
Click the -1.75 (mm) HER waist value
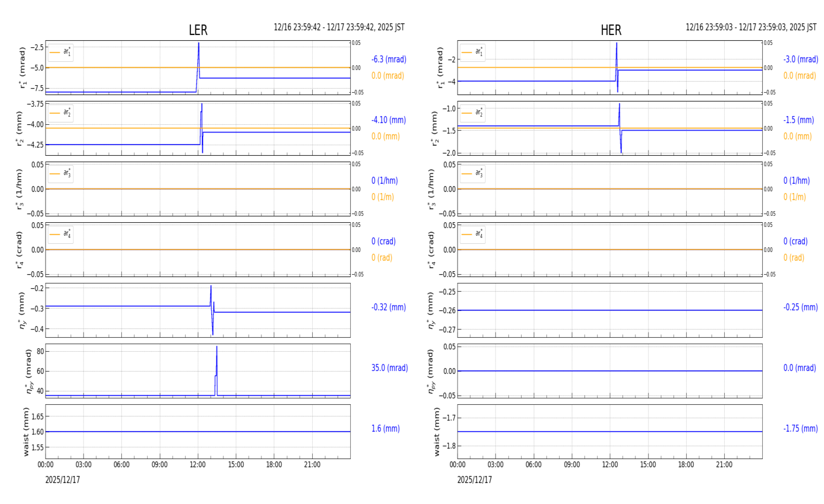coord(800,429)
